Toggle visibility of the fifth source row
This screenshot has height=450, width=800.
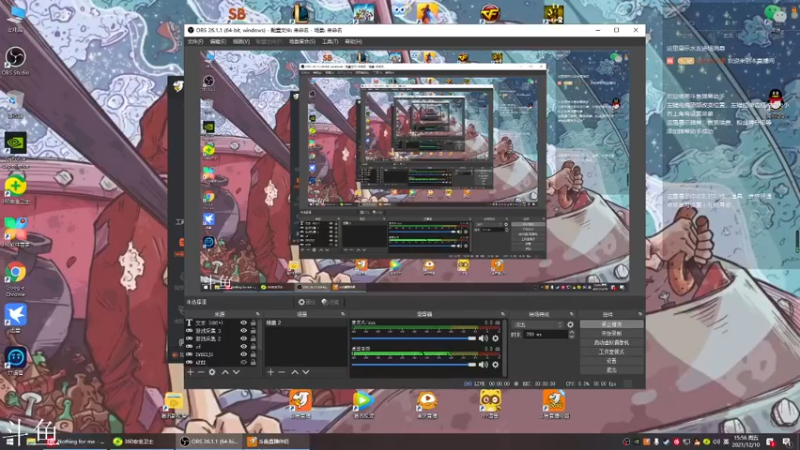[x=243, y=354]
